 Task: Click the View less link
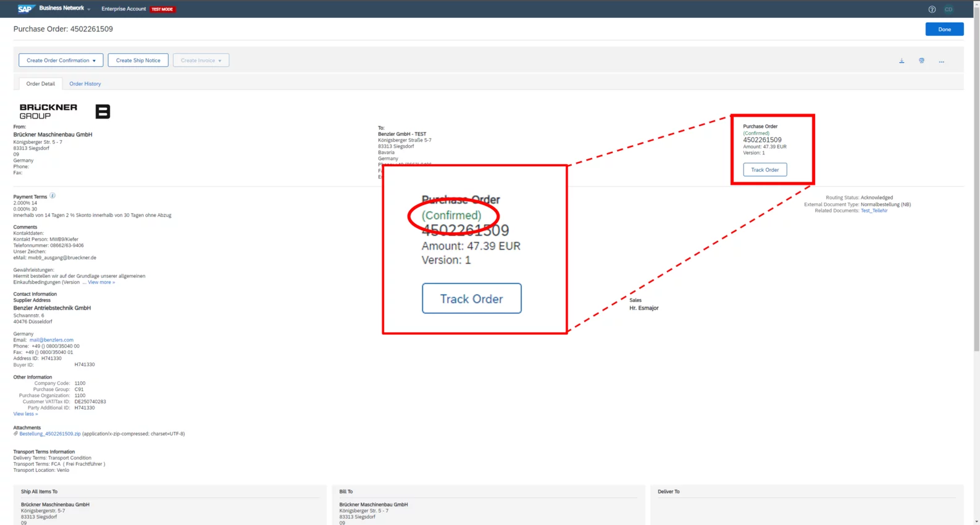point(25,414)
